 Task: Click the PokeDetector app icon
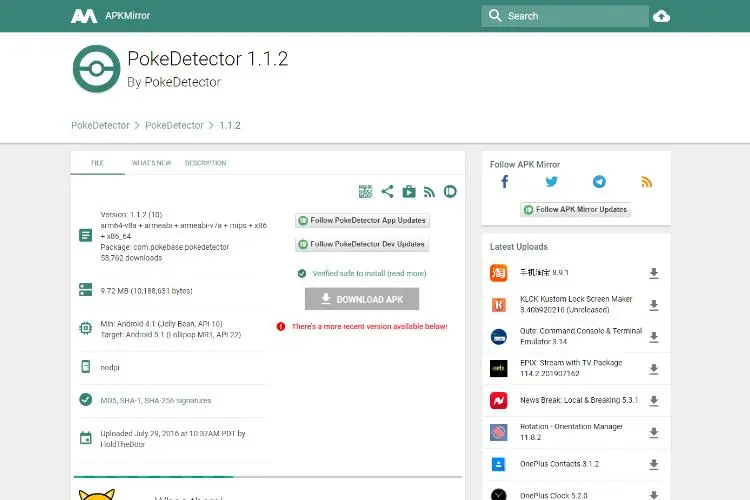96,69
